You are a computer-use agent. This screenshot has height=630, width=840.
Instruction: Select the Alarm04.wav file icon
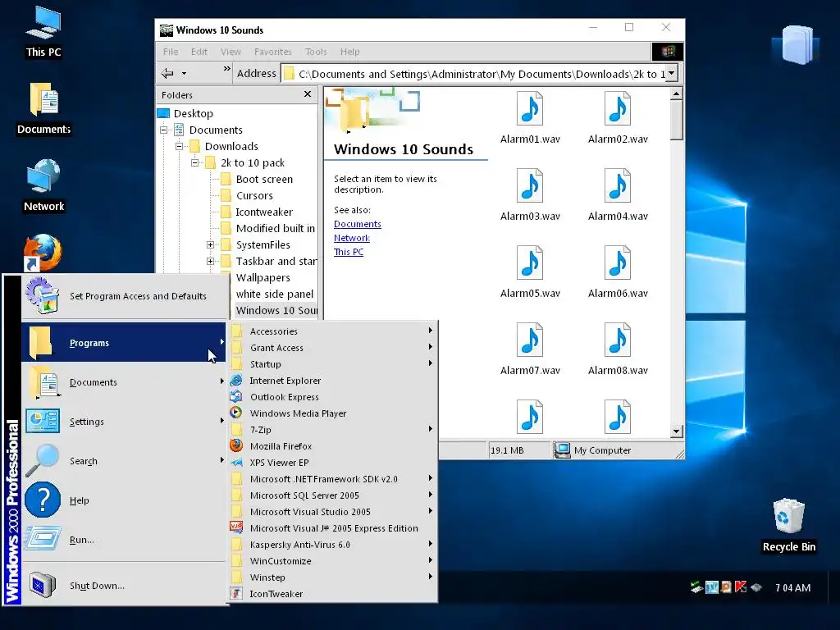pyautogui.click(x=617, y=186)
